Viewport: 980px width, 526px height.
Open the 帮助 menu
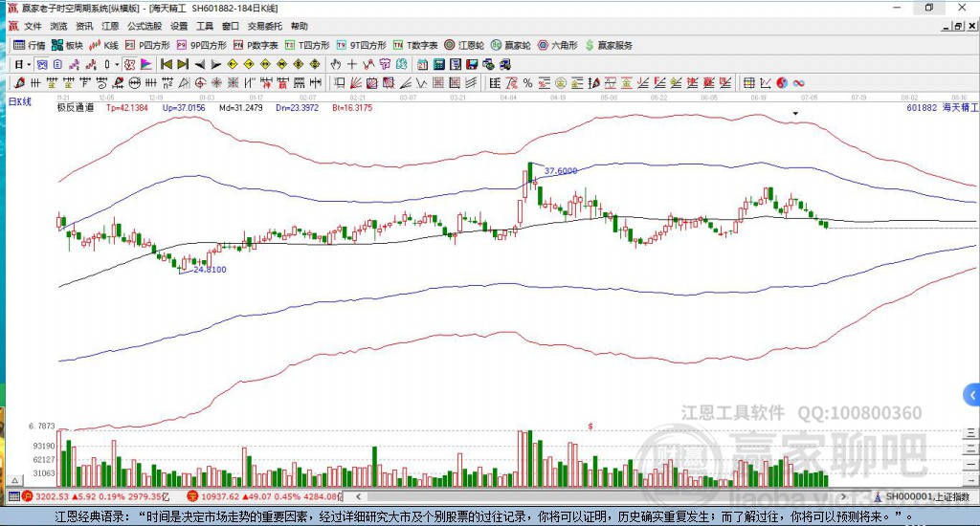pyautogui.click(x=300, y=26)
